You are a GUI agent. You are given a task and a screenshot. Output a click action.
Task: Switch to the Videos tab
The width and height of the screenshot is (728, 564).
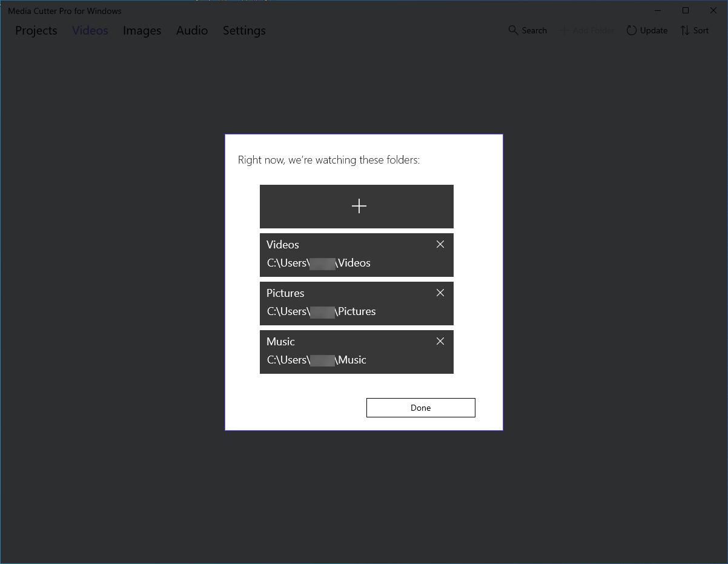click(90, 30)
